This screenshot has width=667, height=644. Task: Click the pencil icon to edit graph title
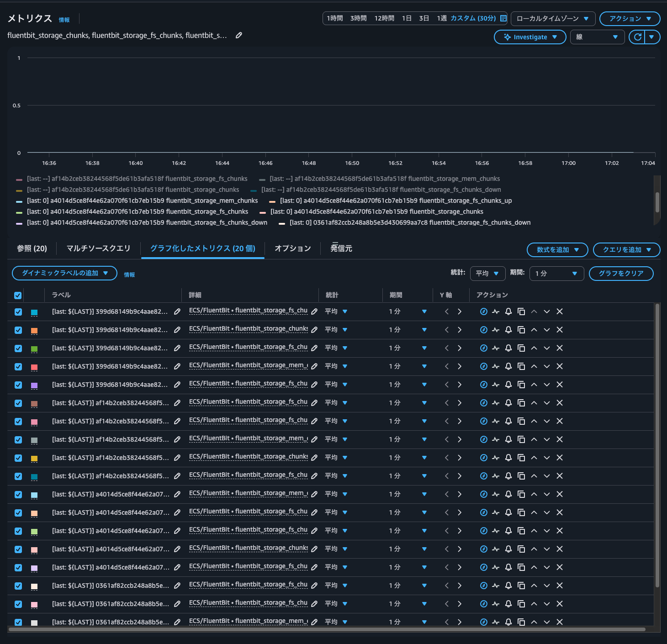click(238, 35)
